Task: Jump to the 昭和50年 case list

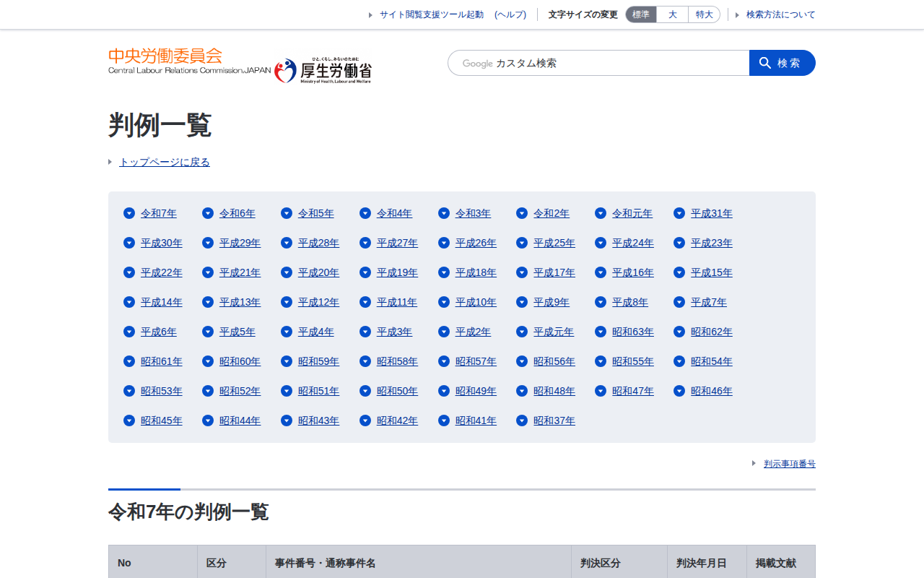Action: [397, 391]
